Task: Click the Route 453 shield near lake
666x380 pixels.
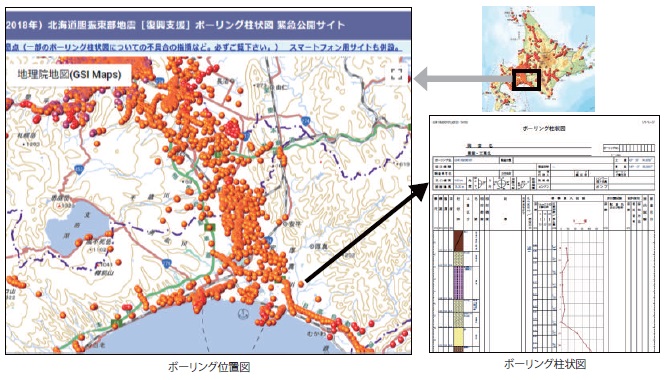Action: click(79, 169)
